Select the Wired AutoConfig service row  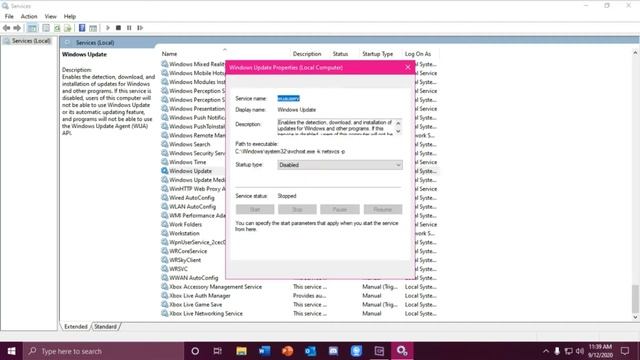192,198
